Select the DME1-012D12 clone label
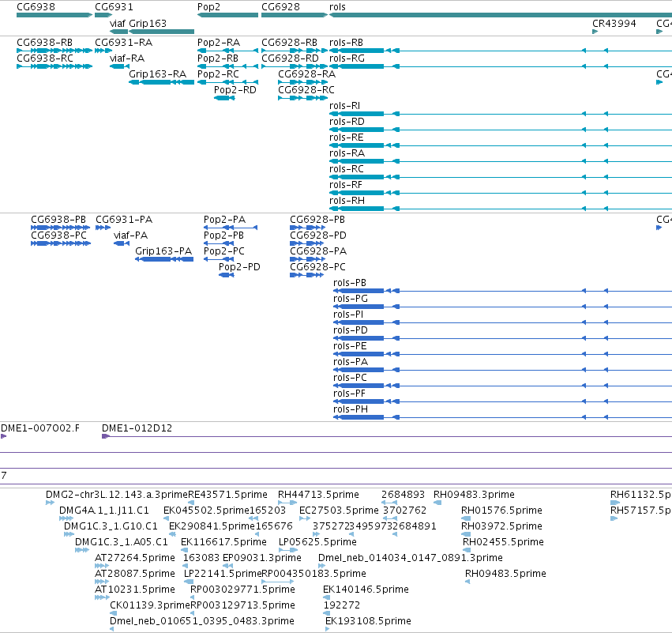This screenshot has width=672, height=633. click(137, 428)
